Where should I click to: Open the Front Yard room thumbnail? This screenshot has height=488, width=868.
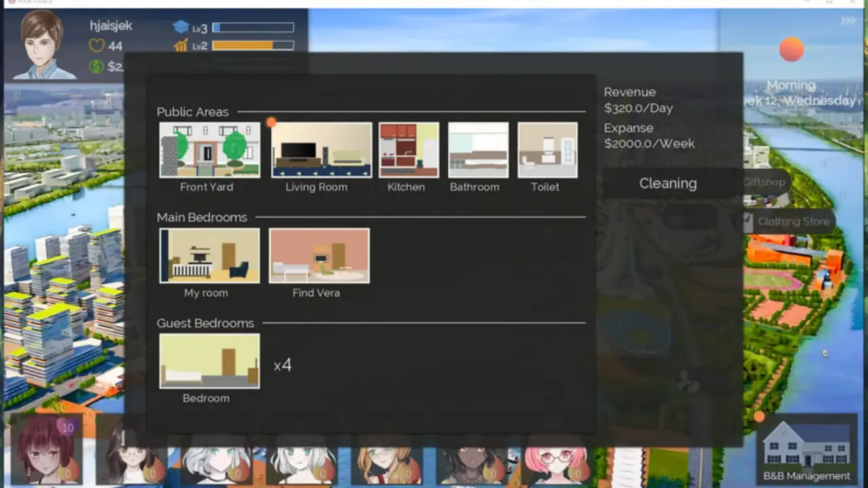pos(210,150)
